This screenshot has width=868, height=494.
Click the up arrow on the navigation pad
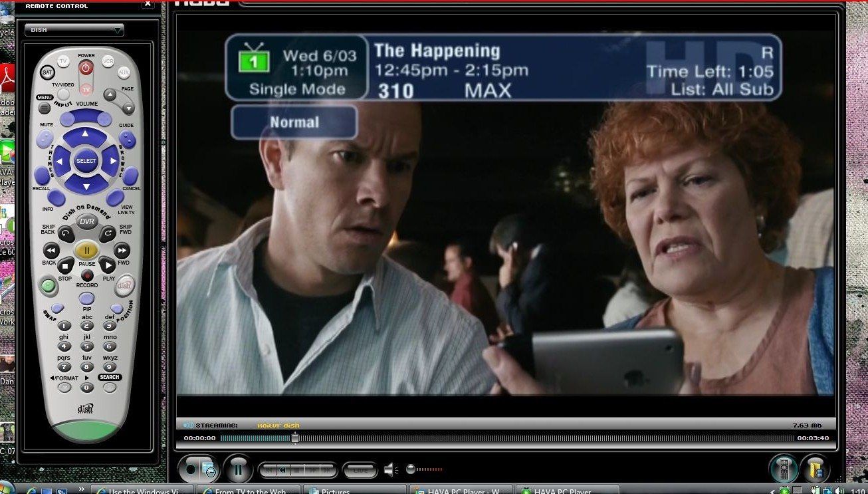[x=85, y=136]
